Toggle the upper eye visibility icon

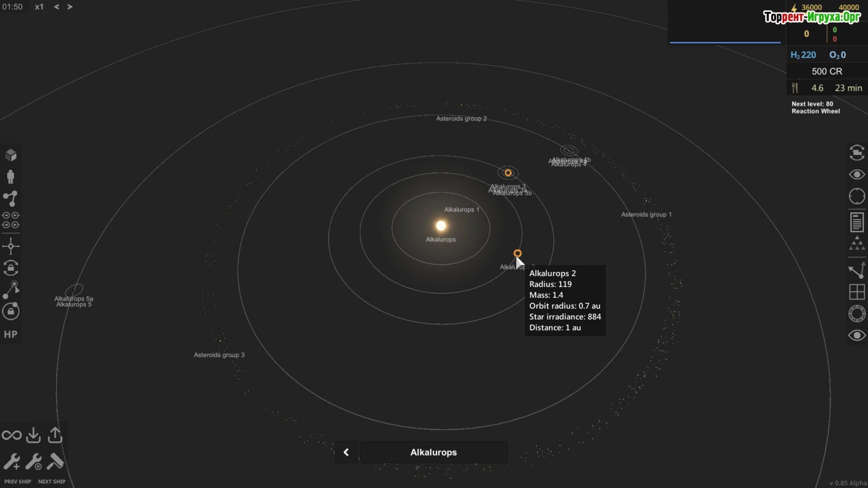(x=857, y=175)
